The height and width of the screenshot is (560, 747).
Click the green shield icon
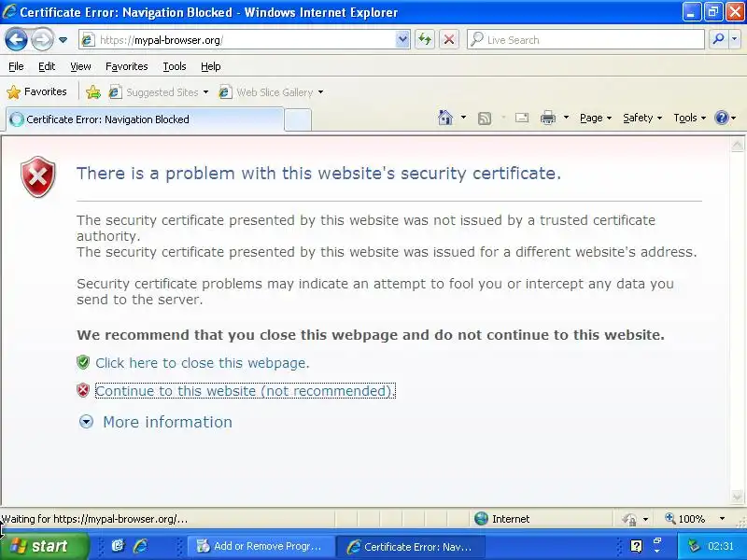[83, 362]
